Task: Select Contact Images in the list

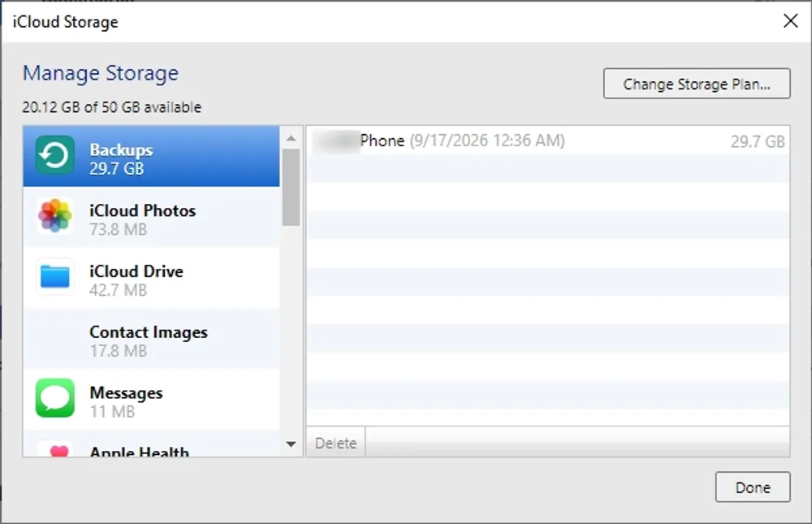Action: point(151,339)
